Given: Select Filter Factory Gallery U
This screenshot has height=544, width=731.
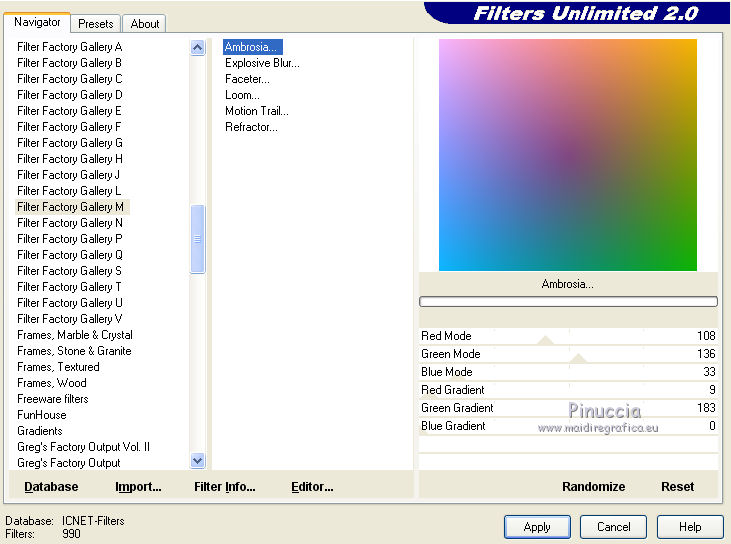Looking at the screenshot, I should tap(70, 303).
